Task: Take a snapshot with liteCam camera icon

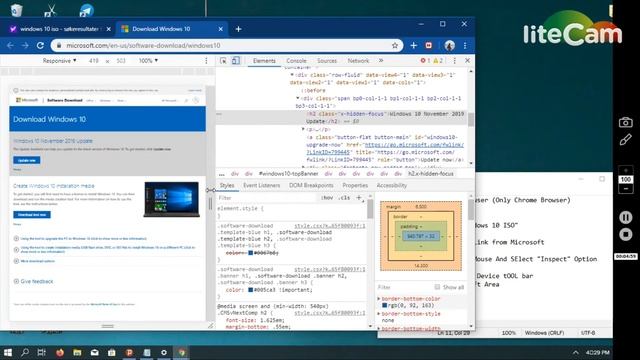Action: pyautogui.click(x=625, y=122)
